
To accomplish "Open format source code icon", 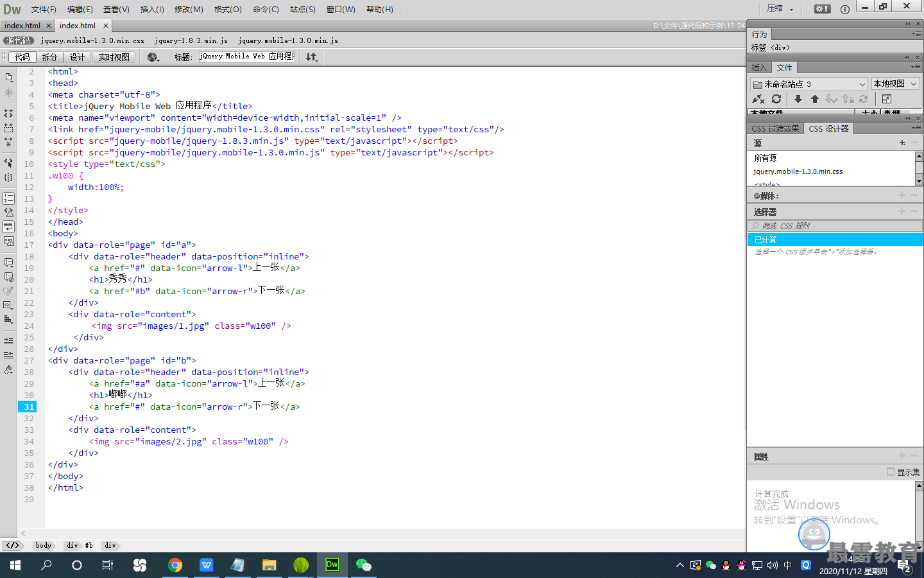I will pyautogui.click(x=8, y=369).
